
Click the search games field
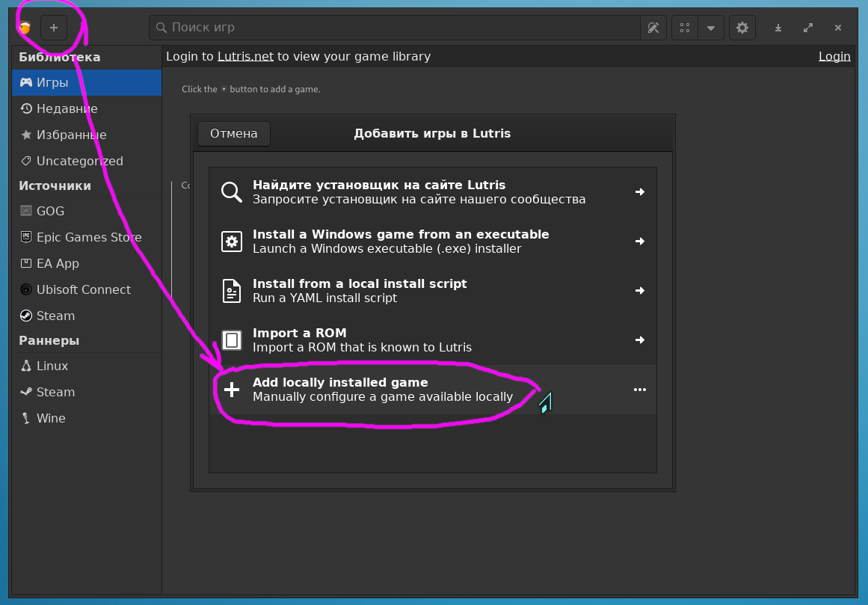click(395, 28)
